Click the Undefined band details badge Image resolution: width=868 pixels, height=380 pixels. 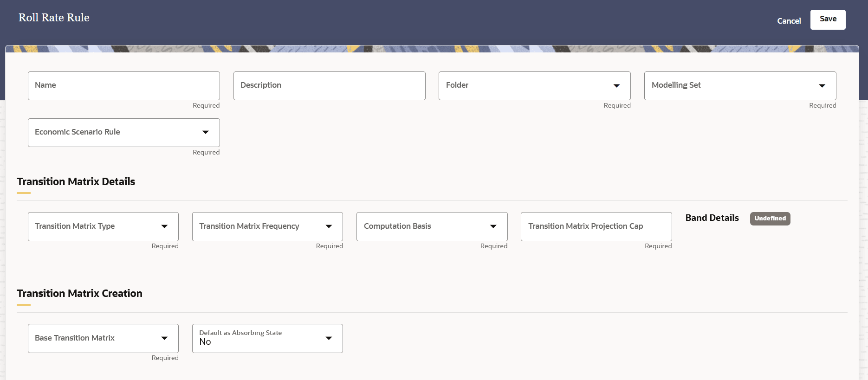point(770,219)
